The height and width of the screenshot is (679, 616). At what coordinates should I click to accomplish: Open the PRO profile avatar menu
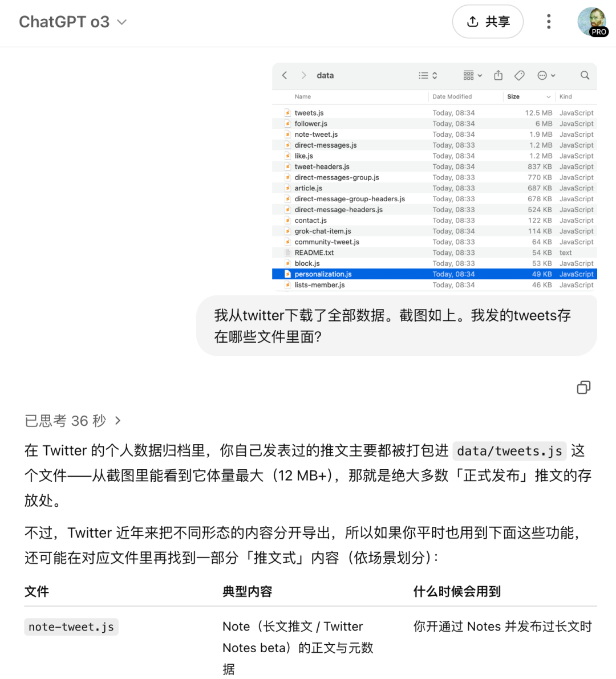[592, 22]
